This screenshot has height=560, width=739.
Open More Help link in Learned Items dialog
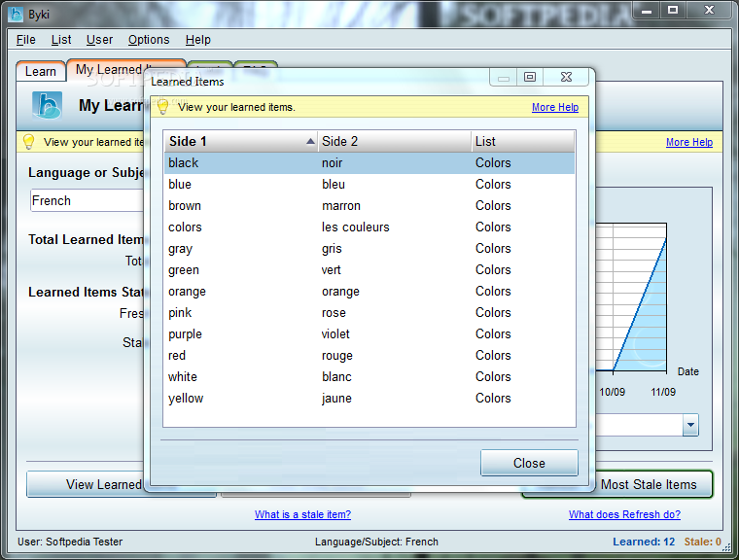[555, 107]
